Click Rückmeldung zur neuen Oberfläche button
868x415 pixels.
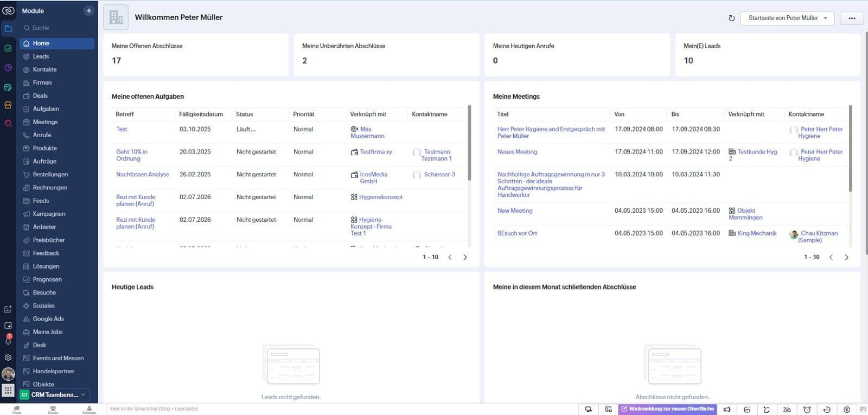pos(667,409)
